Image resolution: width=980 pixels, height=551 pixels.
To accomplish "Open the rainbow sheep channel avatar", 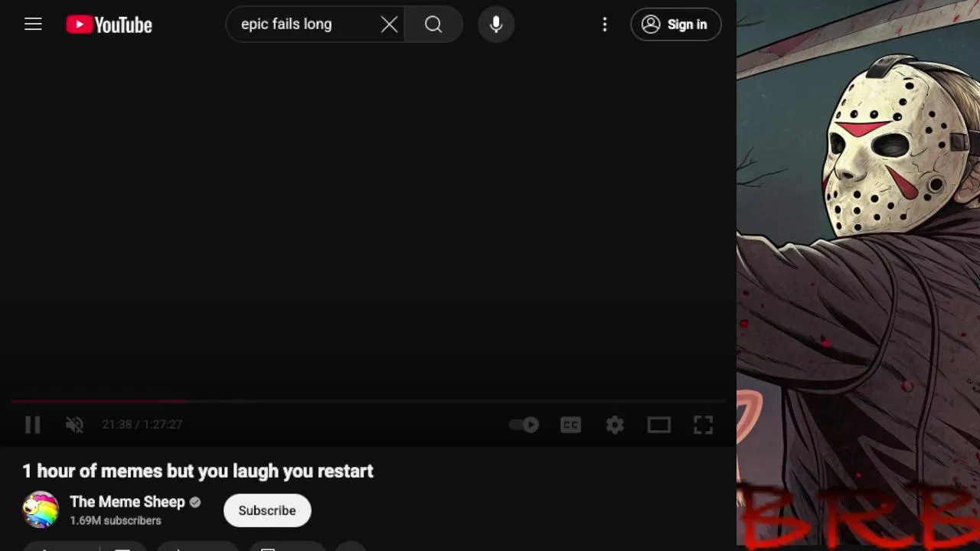I will coord(41,510).
